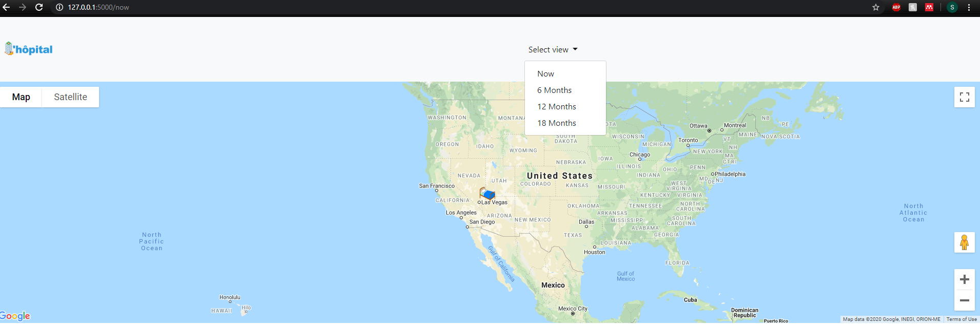The image size is (980, 324).
Task: Click the site info icon in the address bar
Action: click(60, 7)
